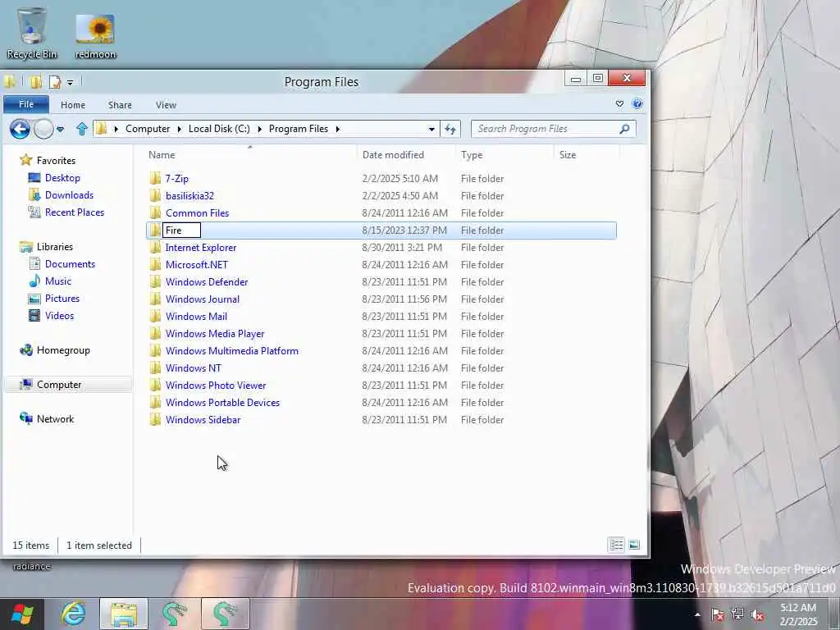Screen dimensions: 840x630
Task: Select the Windows Sidebar folder
Action: click(203, 419)
